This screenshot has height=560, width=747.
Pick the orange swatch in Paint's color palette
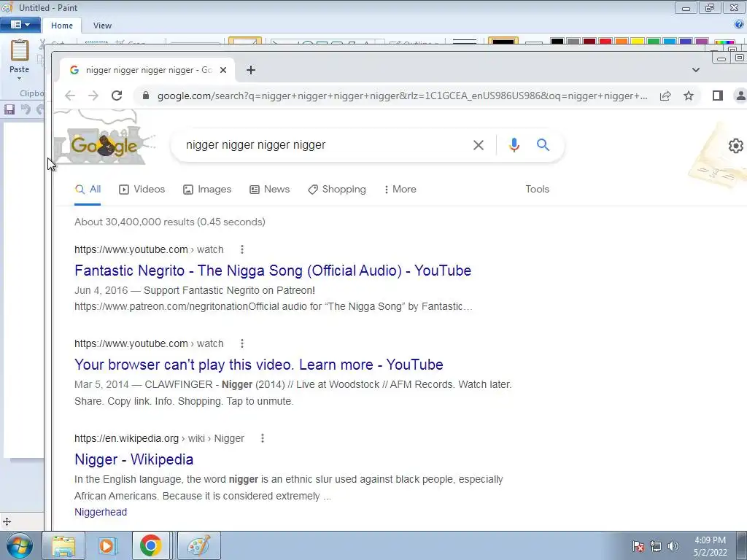tap(622, 41)
